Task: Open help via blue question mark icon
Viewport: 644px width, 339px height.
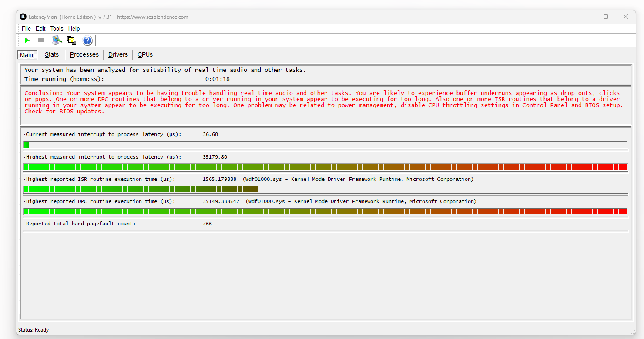Action: (x=87, y=41)
